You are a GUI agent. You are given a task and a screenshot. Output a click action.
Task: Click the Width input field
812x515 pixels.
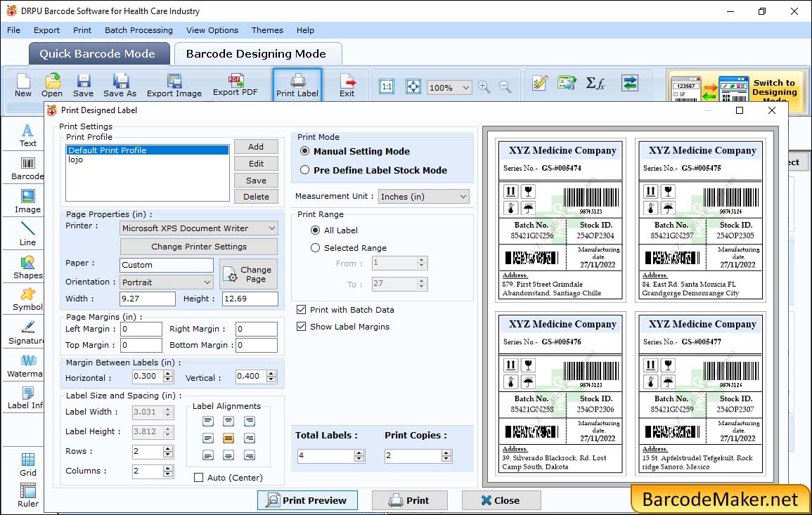[148, 299]
